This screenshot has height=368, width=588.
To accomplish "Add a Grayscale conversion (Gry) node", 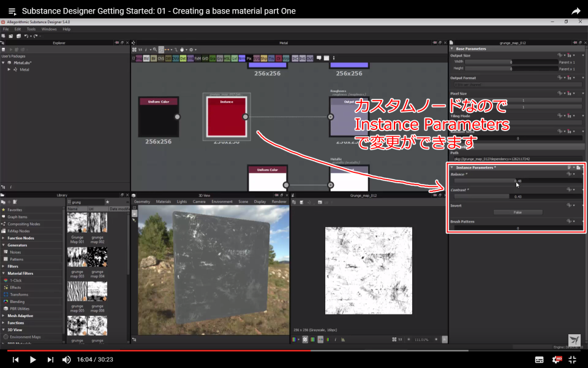I will [220, 58].
